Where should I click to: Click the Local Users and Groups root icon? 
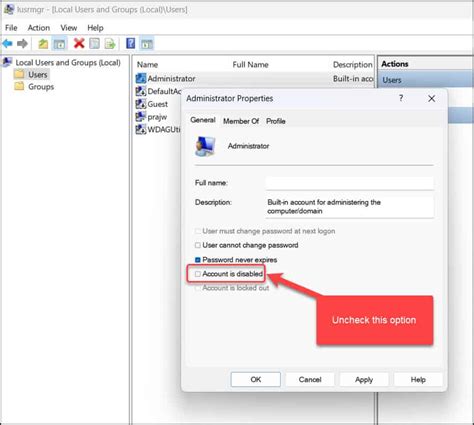click(7, 62)
